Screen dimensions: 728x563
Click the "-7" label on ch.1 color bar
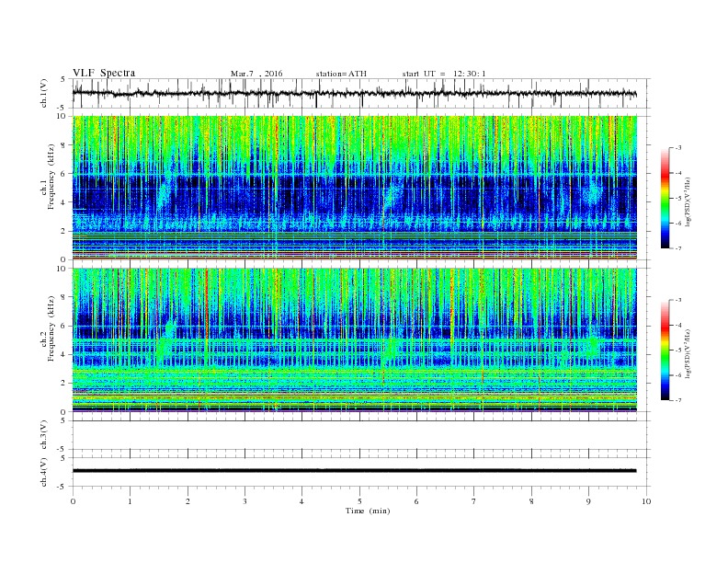[x=678, y=248]
